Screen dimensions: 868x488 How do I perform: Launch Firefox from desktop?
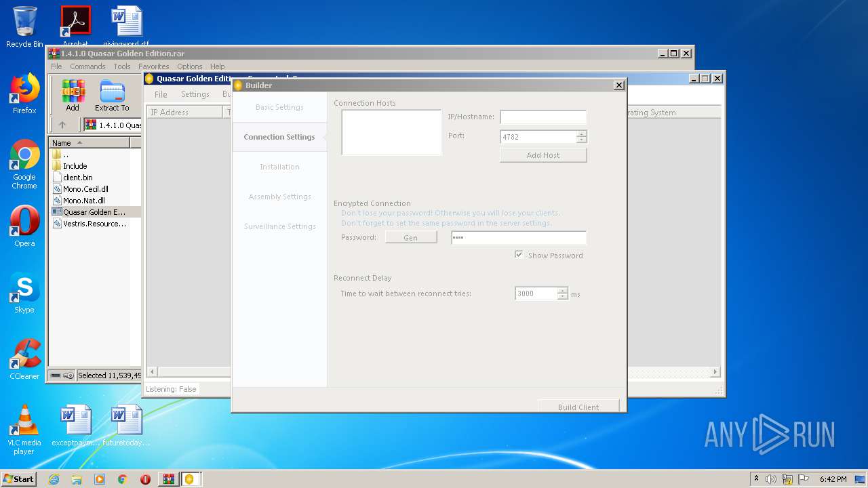click(x=24, y=94)
